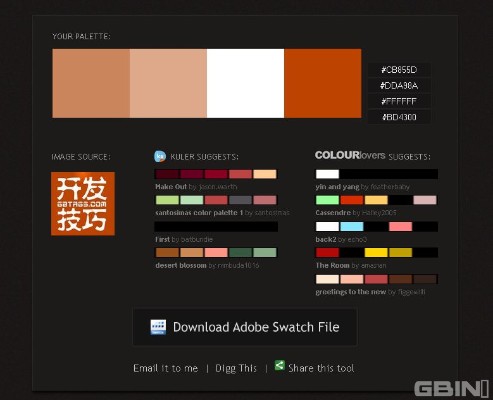The width and height of the screenshot is (493, 400).
Task: Select the dark orange #BD4300 swatch
Action: [x=323, y=83]
